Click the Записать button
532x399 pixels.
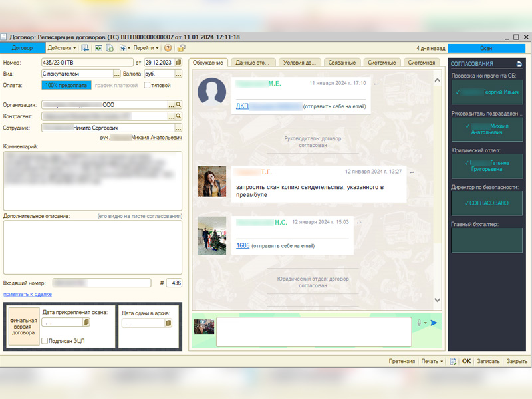488,362
